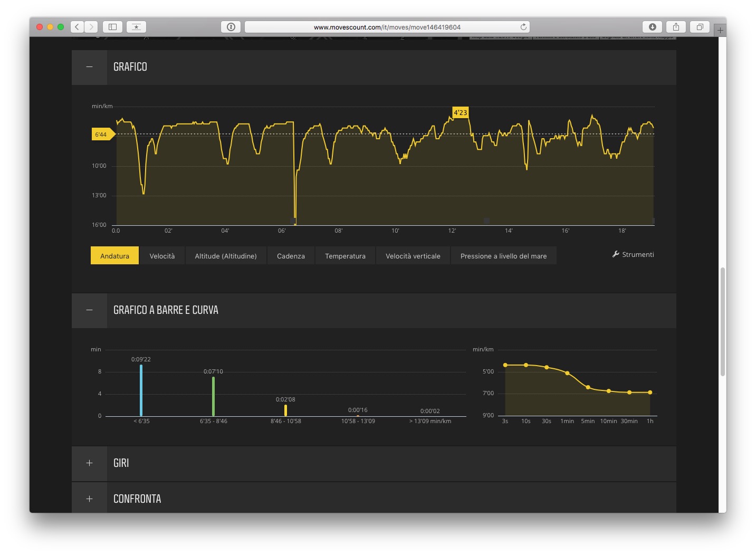Toggle the Safari sidebar icon

[112, 27]
